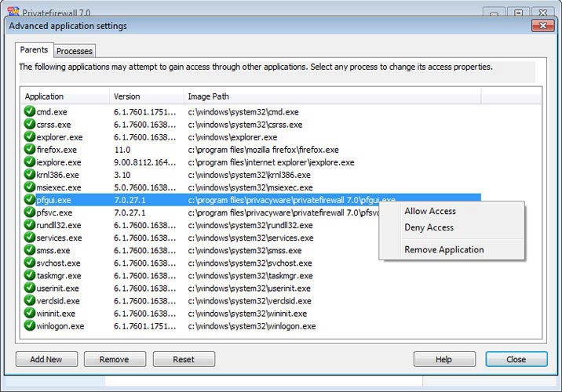Choose Deny Access from the context menu

tap(429, 227)
